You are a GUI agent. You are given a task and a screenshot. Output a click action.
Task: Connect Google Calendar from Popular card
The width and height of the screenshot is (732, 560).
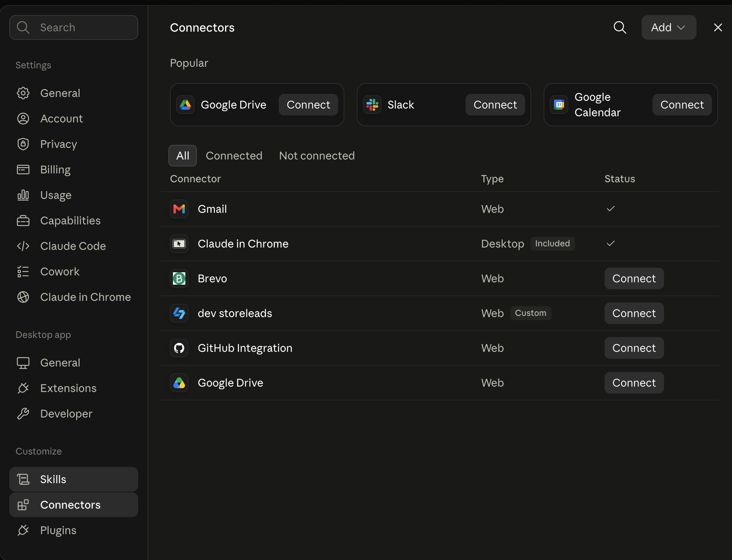pos(682,105)
